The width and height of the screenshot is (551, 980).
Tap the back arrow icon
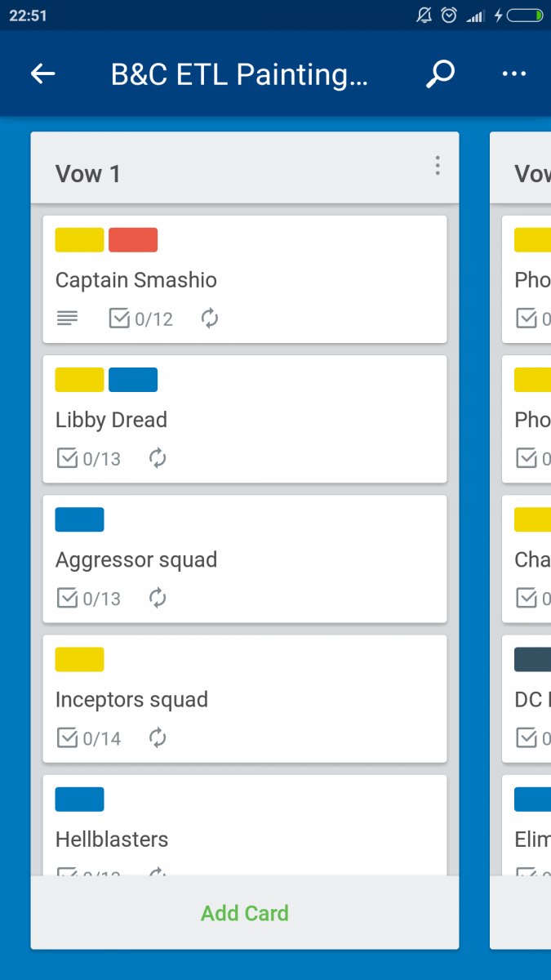[42, 74]
